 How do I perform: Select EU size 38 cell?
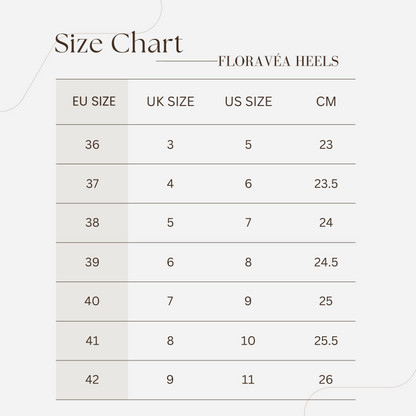coord(92,223)
